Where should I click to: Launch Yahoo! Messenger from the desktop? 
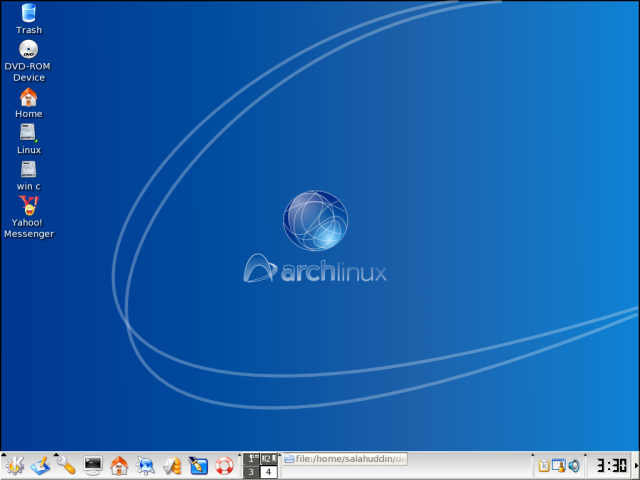tap(29, 217)
